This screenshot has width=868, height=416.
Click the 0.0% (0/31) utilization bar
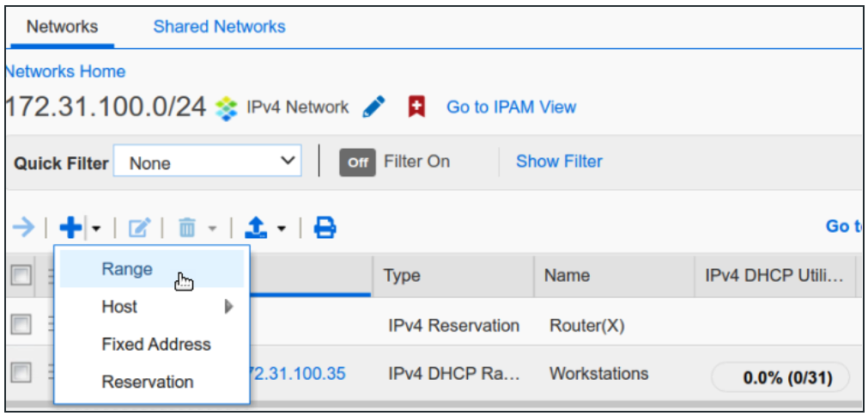pos(780,378)
